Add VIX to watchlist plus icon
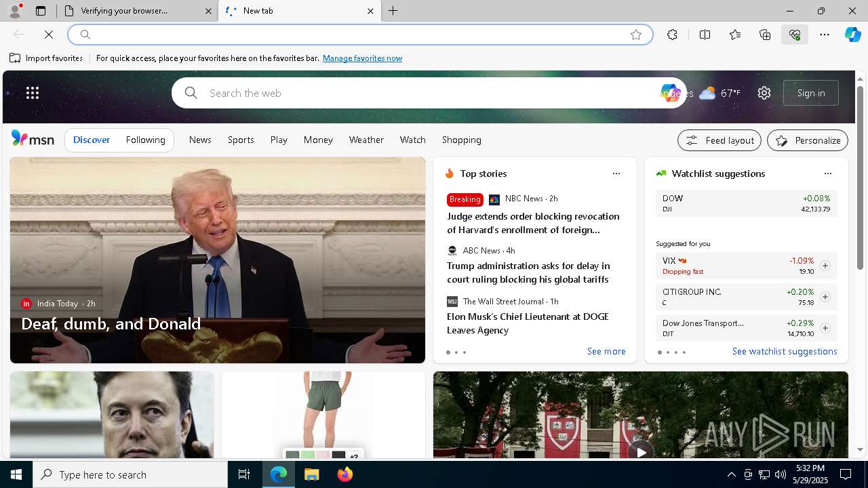868x488 pixels. coord(825,266)
